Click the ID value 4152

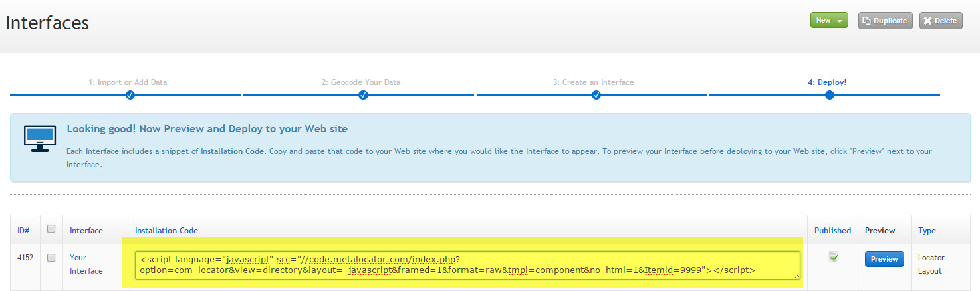coord(25,257)
